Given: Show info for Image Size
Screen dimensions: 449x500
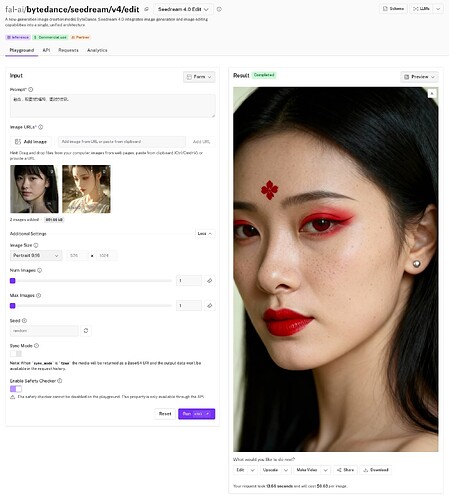Looking at the screenshot, I should [x=36, y=245].
